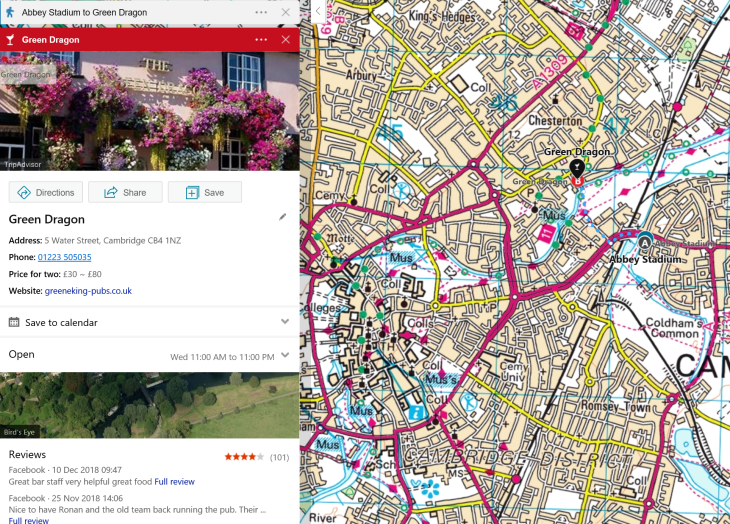Open first Facebook Full review link
This screenshot has width=730, height=524.
pos(174,481)
